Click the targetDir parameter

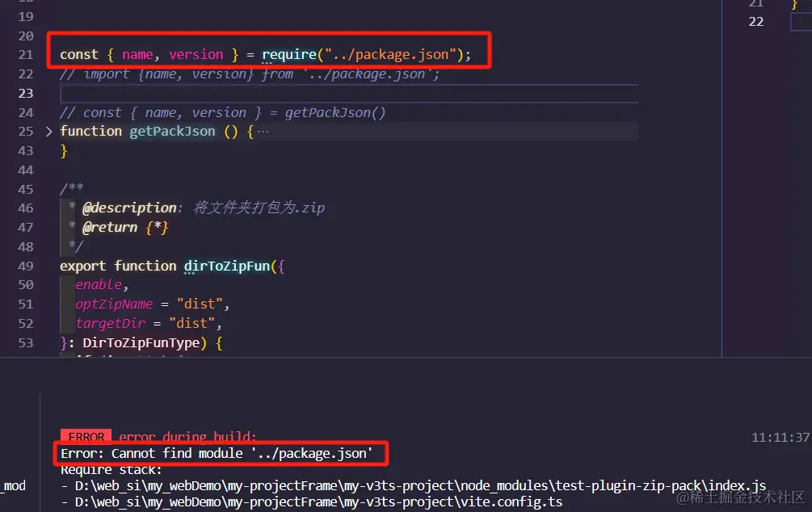pos(111,324)
